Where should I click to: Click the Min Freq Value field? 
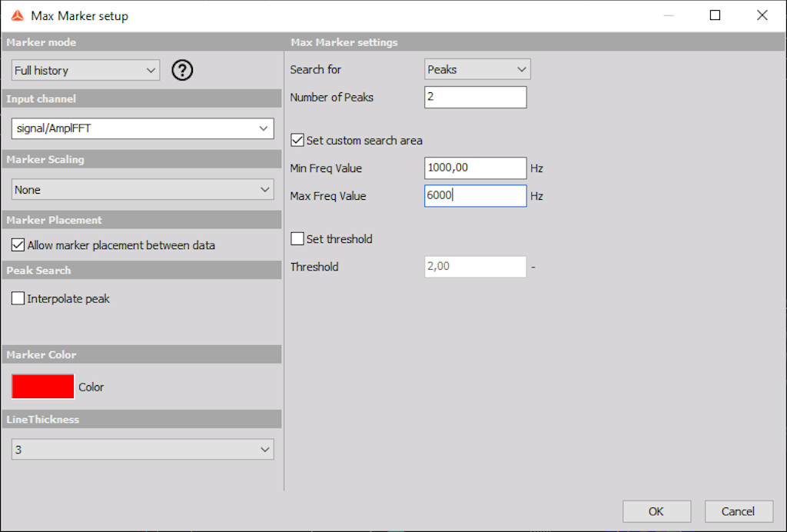click(475, 168)
